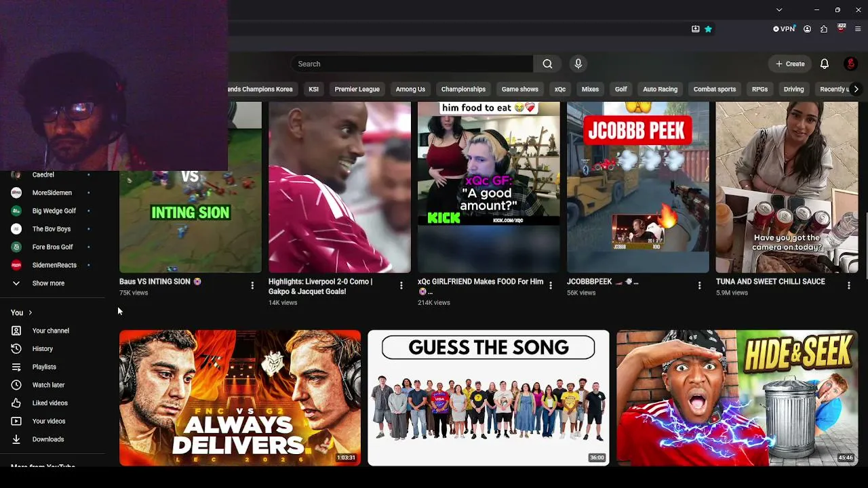The height and width of the screenshot is (488, 868).
Task: Click the SidemenReacts channel avatar
Action: coord(16,265)
